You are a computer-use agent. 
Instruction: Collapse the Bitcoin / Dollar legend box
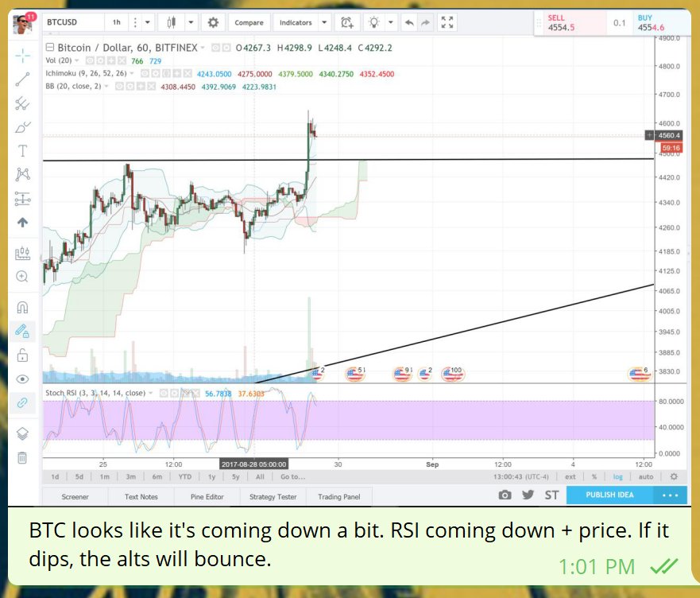(x=50, y=48)
